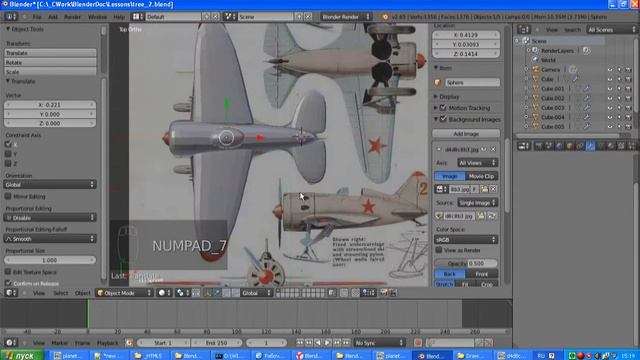Open Source Single Image dropdown
This screenshot has width=640, height=360.
(477, 203)
